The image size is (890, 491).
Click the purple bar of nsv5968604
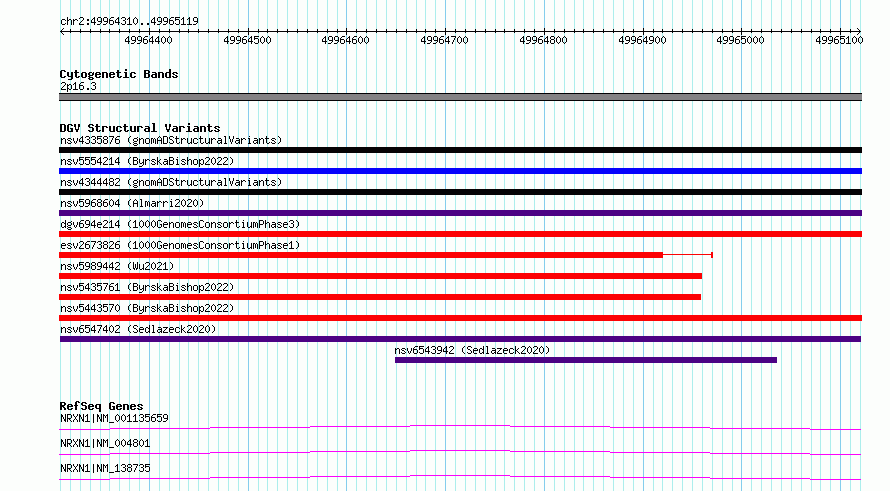pyautogui.click(x=460, y=213)
